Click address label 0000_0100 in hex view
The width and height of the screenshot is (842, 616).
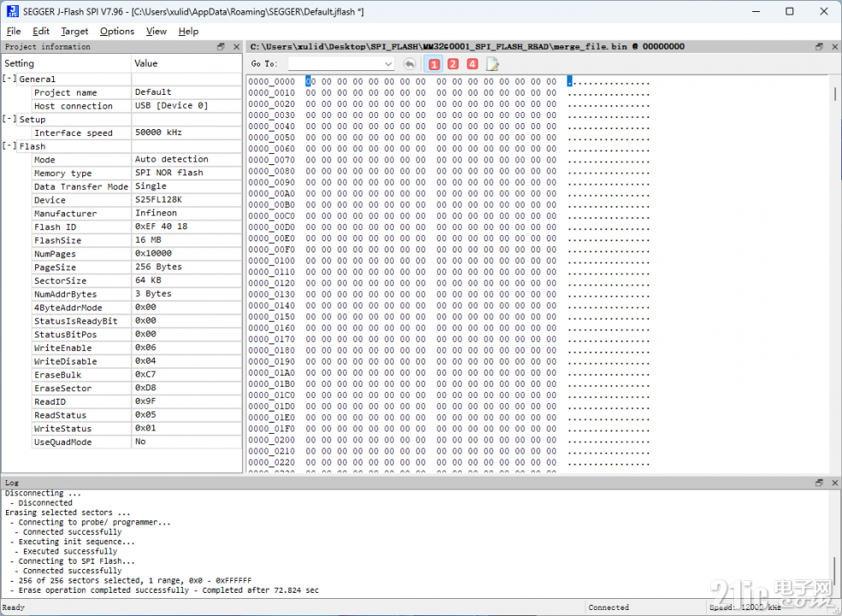coord(271,260)
